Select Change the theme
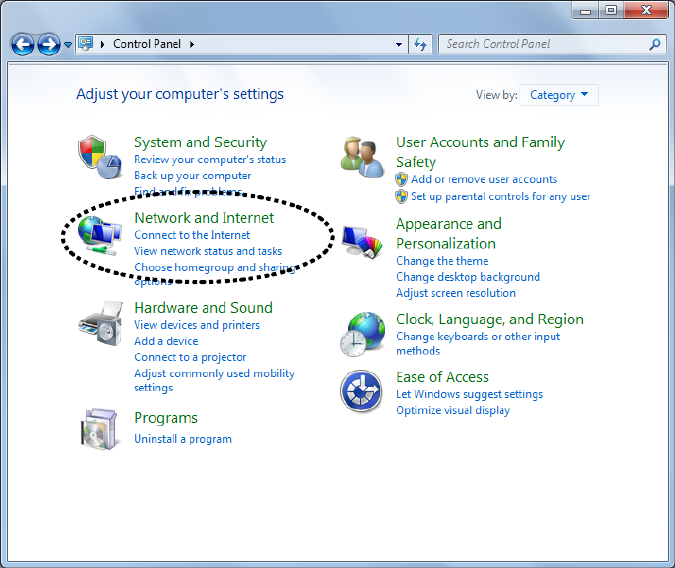This screenshot has width=675, height=568. [442, 261]
